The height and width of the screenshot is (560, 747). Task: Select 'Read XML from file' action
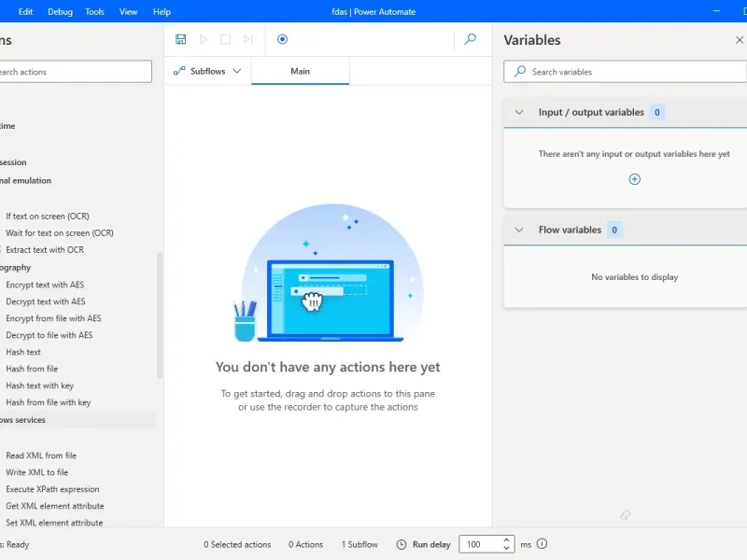coord(41,455)
